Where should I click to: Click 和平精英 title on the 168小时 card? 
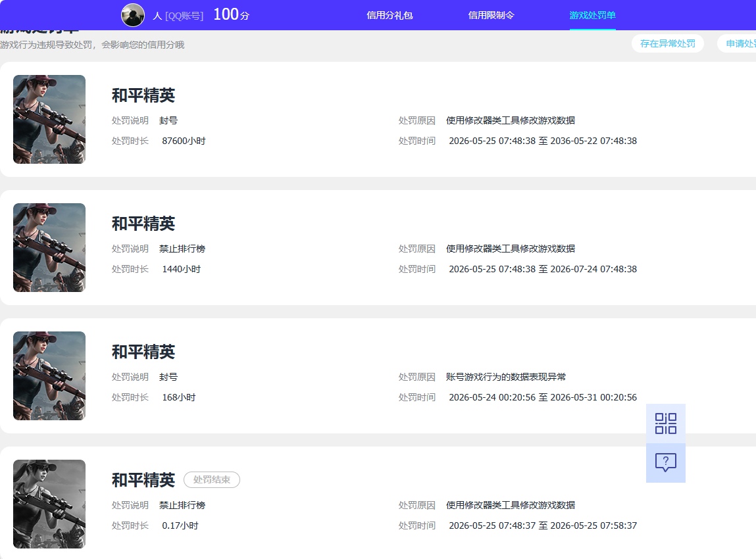tap(143, 352)
